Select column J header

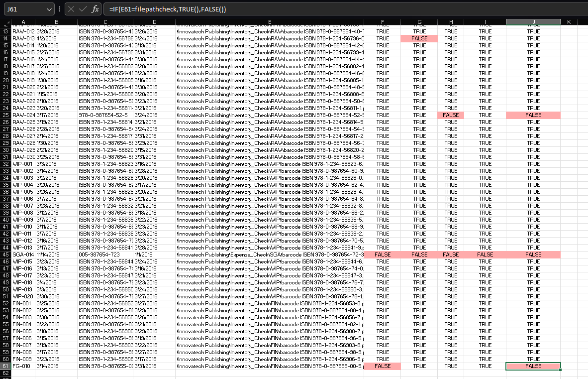click(533, 22)
